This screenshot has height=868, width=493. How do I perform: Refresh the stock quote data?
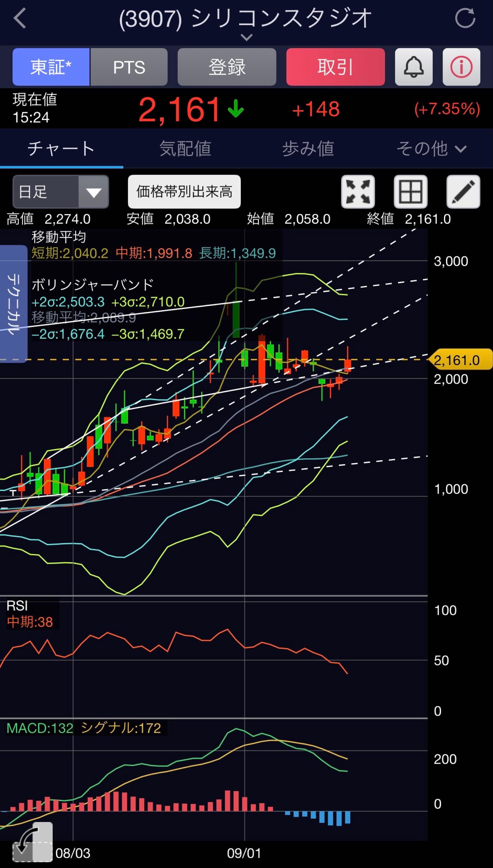point(466,18)
